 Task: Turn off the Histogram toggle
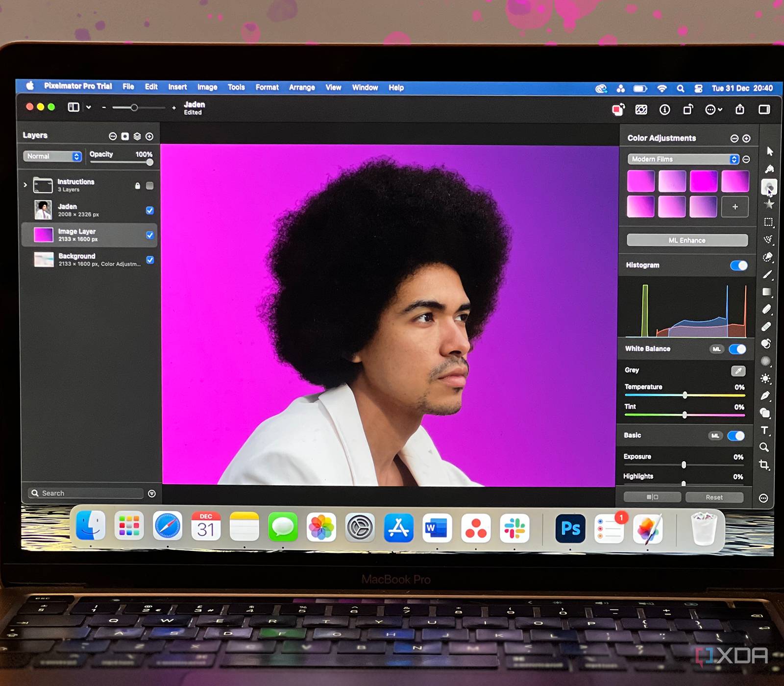(x=738, y=265)
